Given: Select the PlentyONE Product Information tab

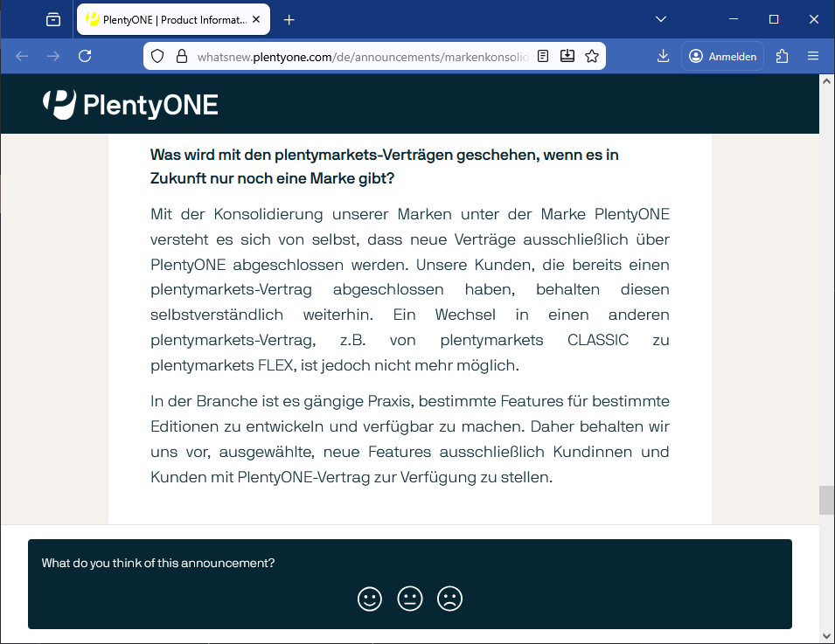Looking at the screenshot, I should click(x=166, y=19).
